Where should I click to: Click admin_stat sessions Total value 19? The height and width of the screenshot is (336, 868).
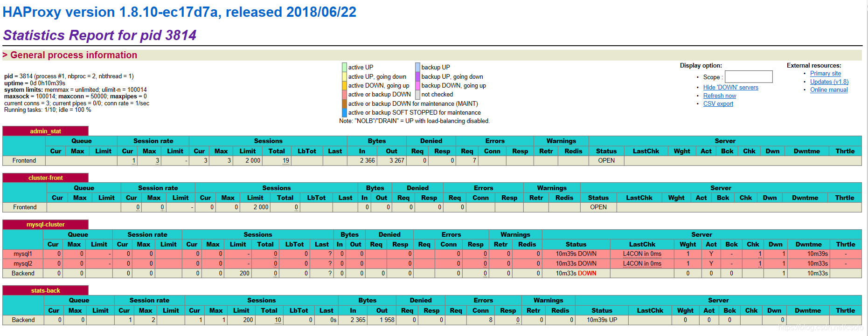pos(286,160)
